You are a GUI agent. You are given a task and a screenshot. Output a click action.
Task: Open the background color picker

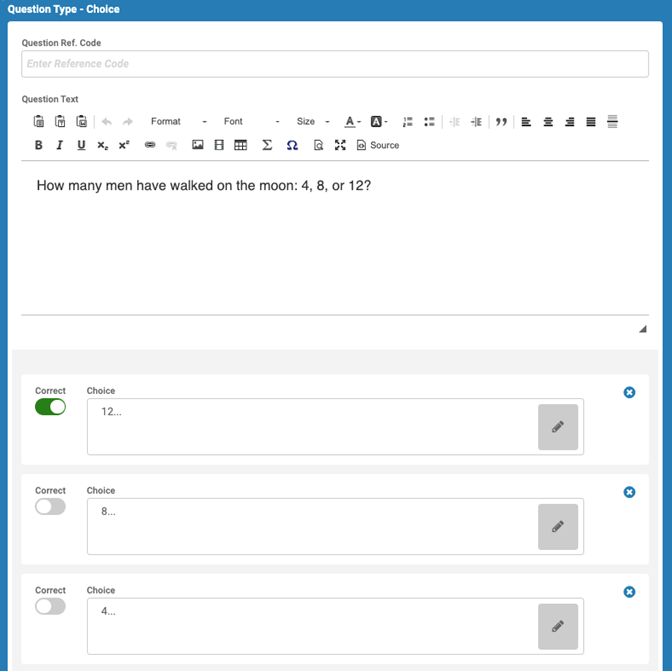[379, 122]
